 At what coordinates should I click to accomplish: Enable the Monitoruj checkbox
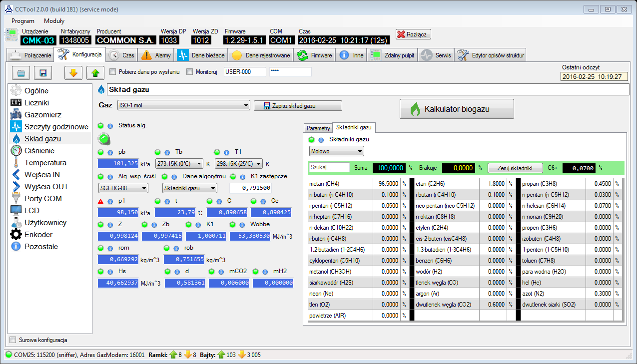[189, 71]
